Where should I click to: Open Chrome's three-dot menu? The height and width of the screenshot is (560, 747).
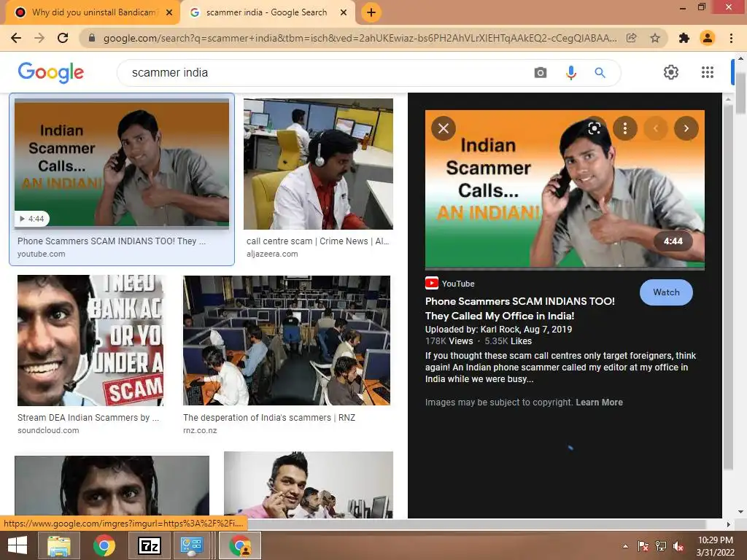pos(731,38)
